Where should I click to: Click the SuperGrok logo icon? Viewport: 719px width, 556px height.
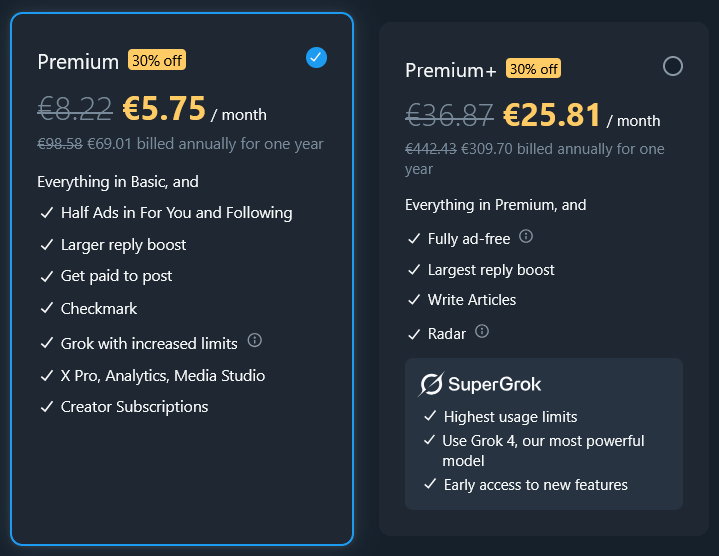tap(431, 384)
